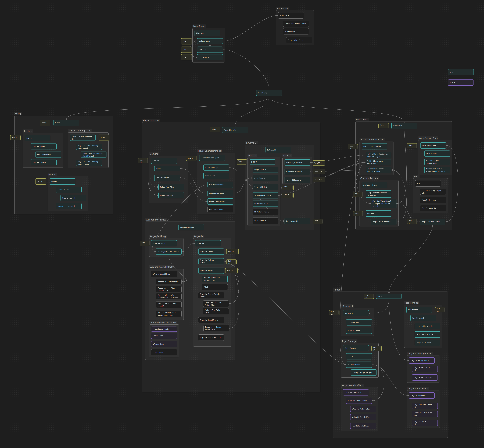
Task: Select the Shots Remaining UI node
Action: (x=266, y=212)
